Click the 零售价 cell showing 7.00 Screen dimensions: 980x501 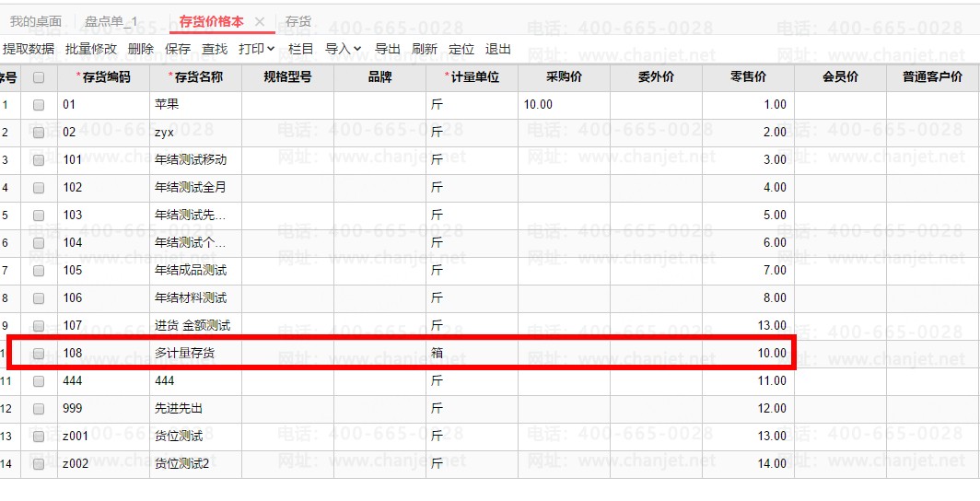(x=748, y=271)
